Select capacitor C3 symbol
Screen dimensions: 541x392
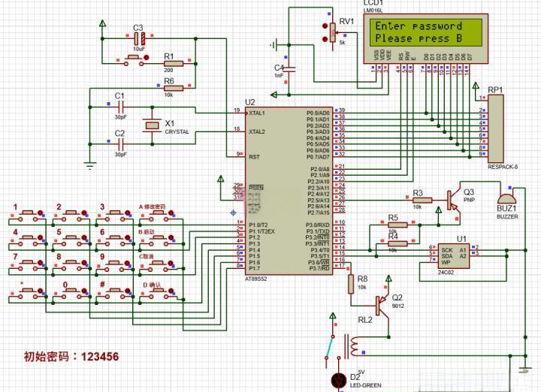coord(139,38)
